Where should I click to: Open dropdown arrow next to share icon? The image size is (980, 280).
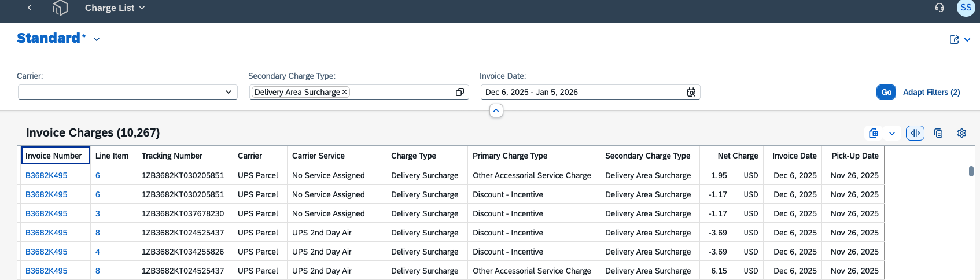click(x=967, y=39)
